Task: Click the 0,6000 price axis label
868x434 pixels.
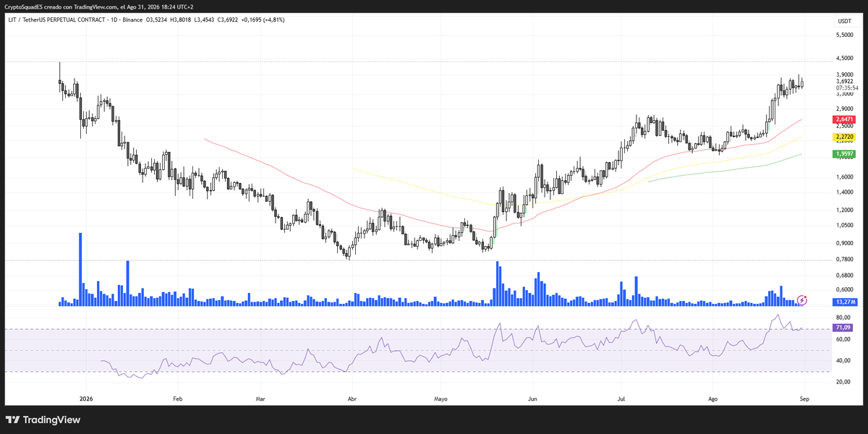Action: click(x=846, y=289)
